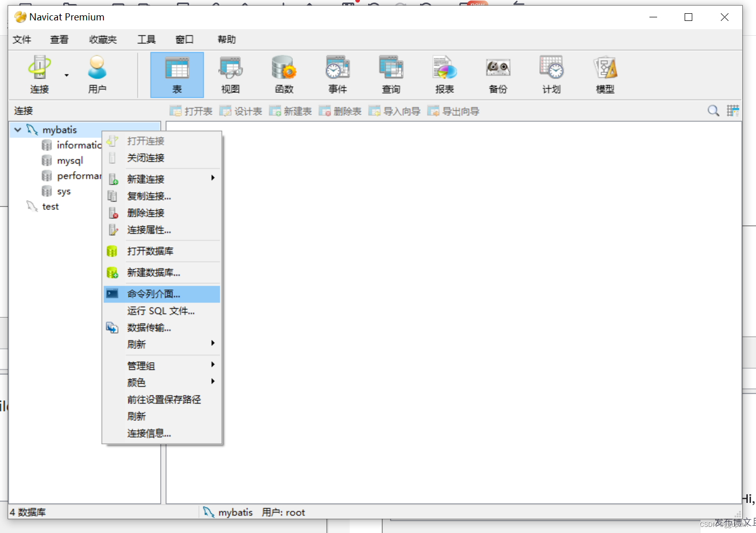Open the 窗口 window menu

click(185, 40)
